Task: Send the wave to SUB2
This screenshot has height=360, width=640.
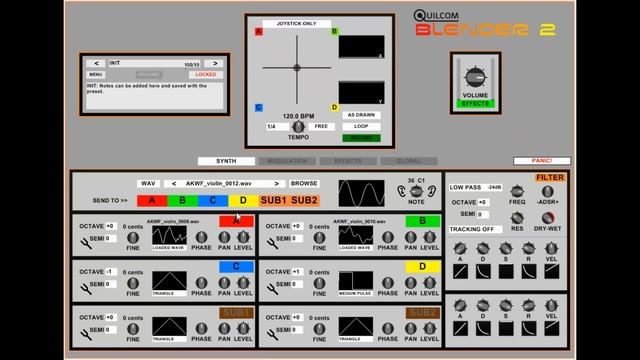Action: [304, 200]
